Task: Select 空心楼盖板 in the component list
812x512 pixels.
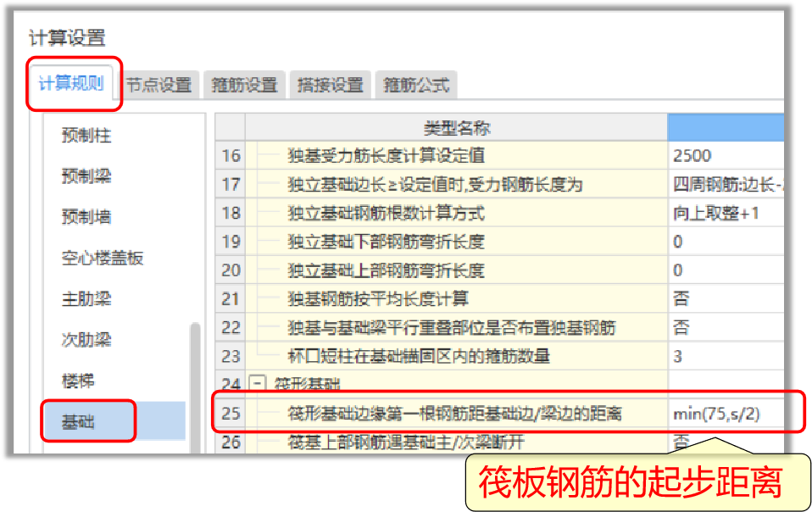Action: click(x=103, y=258)
